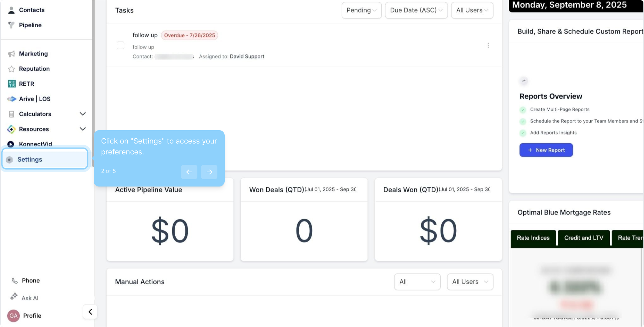This screenshot has height=327, width=644.
Task: Switch to the Credit and LTV tab
Action: coord(583,238)
